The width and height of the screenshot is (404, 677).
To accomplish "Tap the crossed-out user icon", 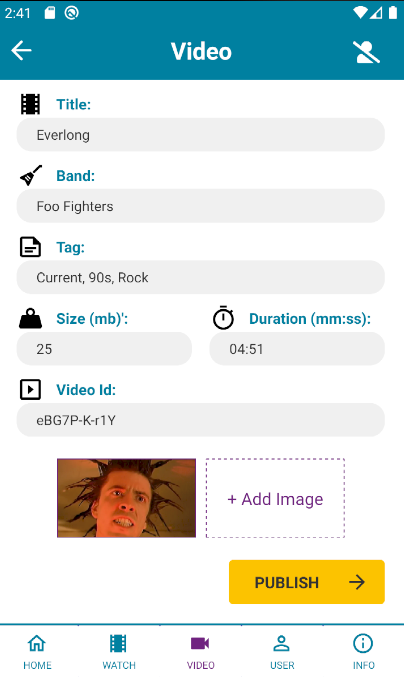I will point(366,52).
